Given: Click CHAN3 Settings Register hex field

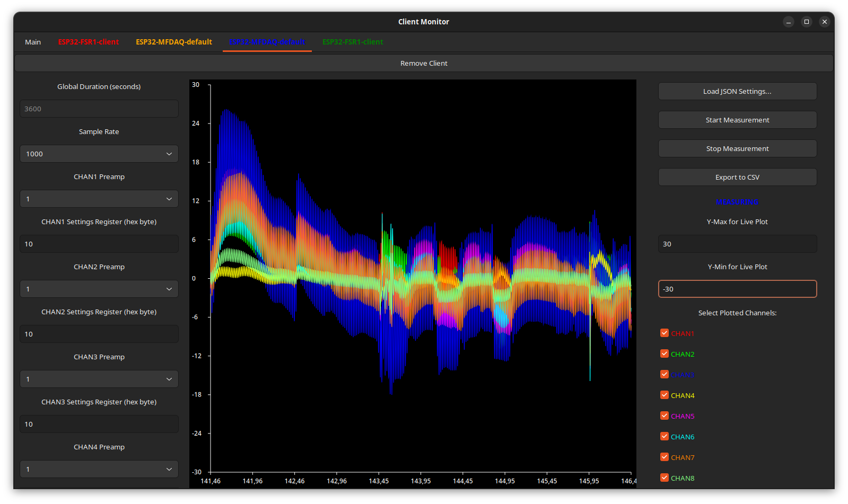Looking at the screenshot, I should click(x=99, y=424).
